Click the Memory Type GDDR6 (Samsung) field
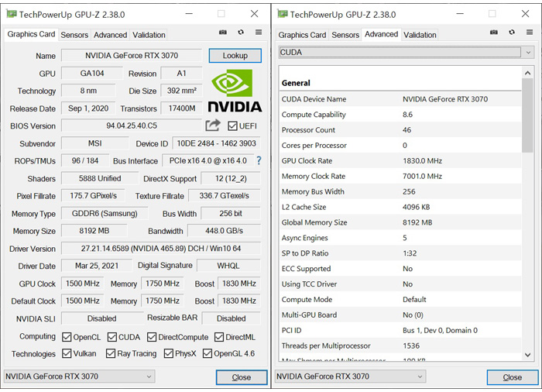This screenshot has width=542, height=392. tap(105, 214)
